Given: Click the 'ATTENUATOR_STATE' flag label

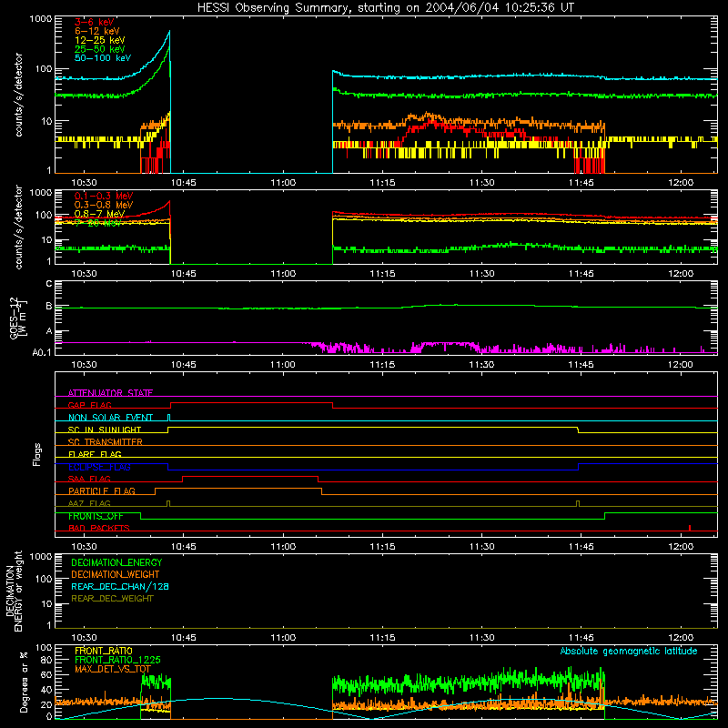Looking at the screenshot, I should pos(110,393).
